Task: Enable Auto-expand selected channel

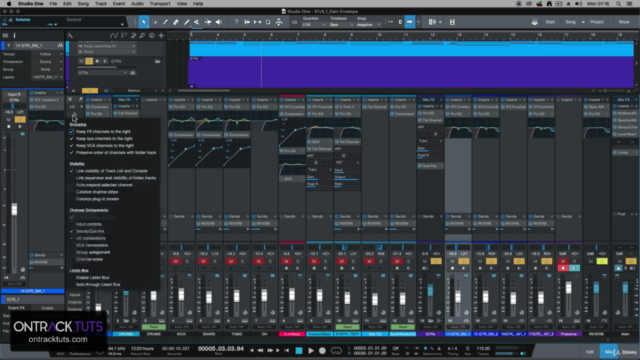Action: (x=104, y=185)
